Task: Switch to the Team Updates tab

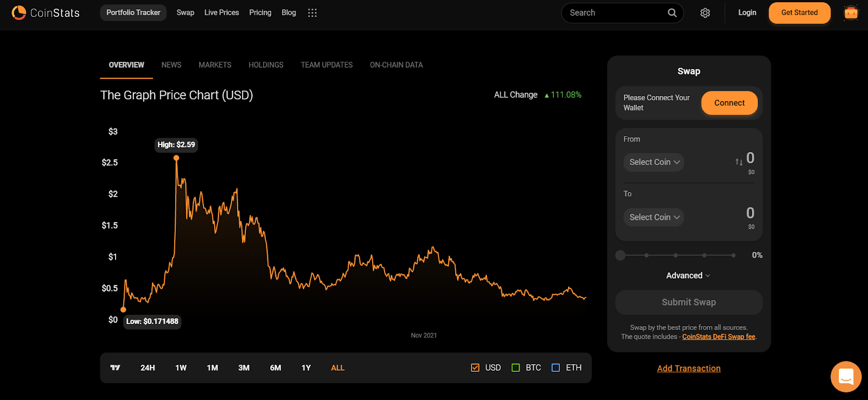Action: 327,65
